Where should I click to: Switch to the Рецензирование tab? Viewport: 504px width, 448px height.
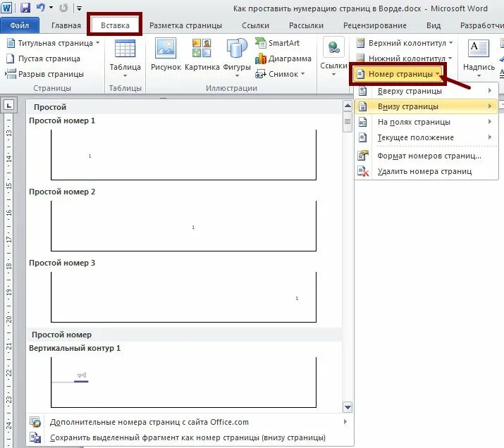(x=375, y=25)
